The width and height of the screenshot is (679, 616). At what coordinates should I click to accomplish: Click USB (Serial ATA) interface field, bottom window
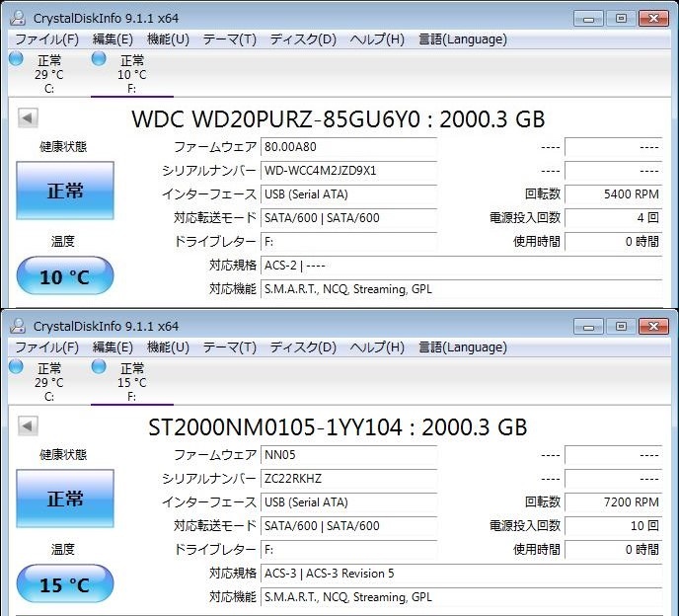348,502
